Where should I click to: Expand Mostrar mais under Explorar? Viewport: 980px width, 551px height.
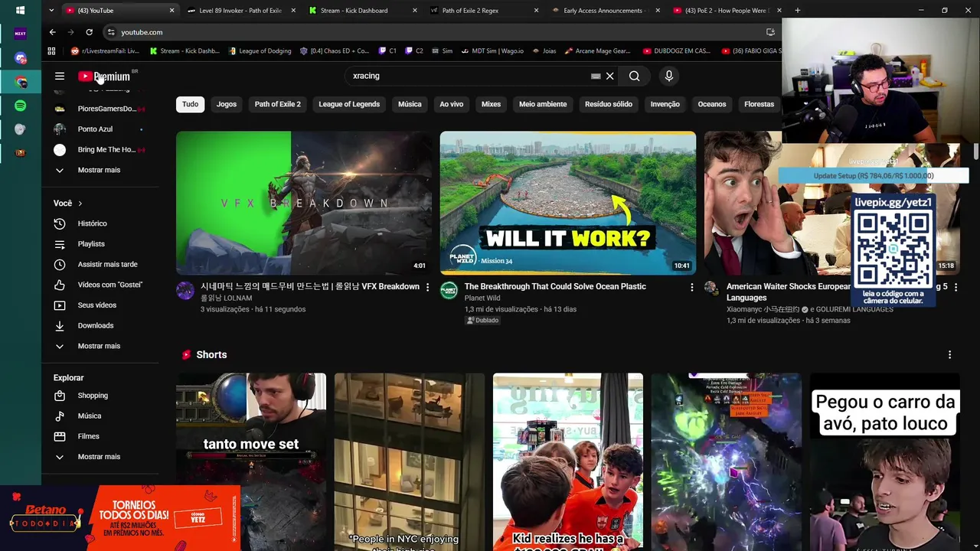coord(98,457)
